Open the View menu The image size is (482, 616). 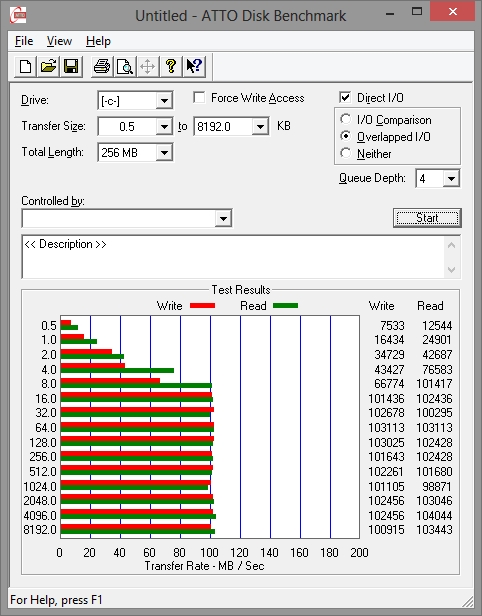coord(59,41)
